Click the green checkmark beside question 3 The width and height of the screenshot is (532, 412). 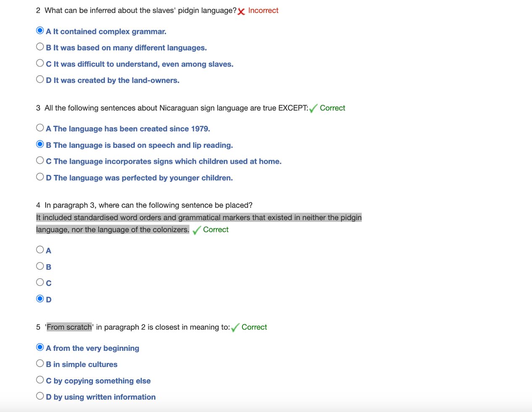click(x=313, y=108)
